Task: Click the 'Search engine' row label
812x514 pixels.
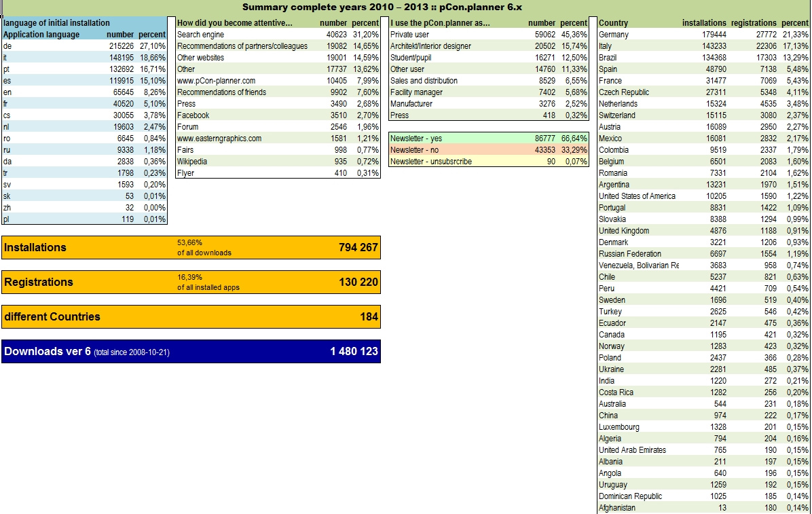Action: (200, 35)
